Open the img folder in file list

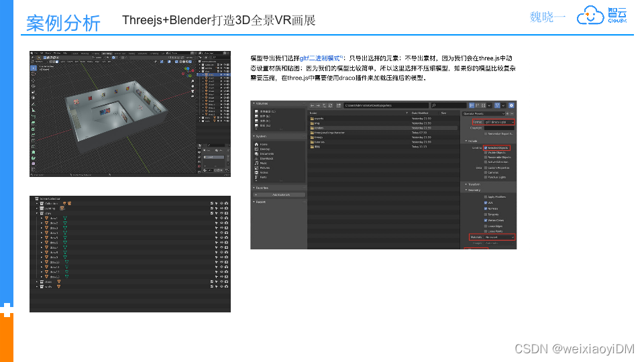click(317, 123)
